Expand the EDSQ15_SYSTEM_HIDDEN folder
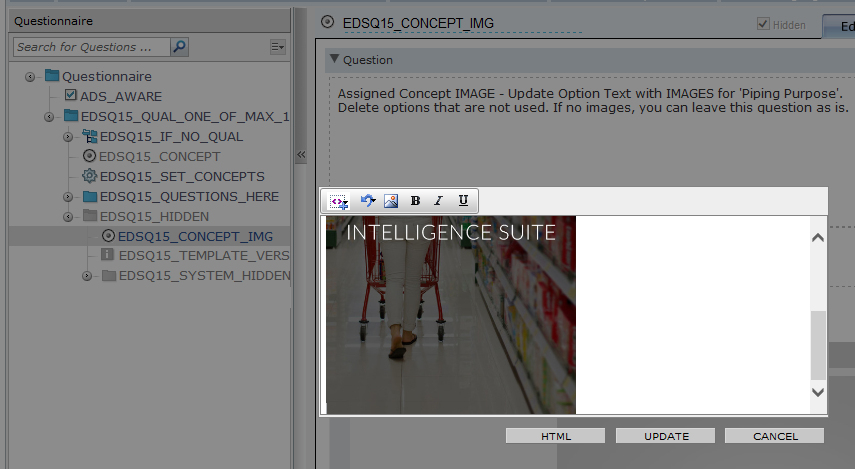 [x=87, y=276]
